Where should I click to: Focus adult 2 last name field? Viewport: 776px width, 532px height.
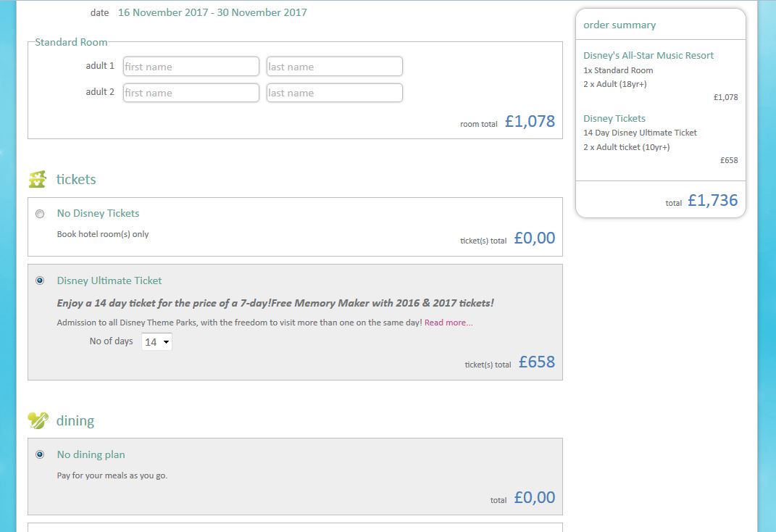point(334,93)
